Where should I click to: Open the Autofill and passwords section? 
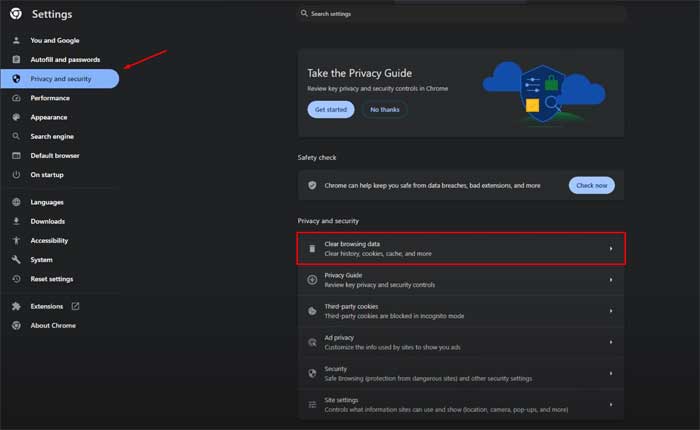(x=64, y=60)
